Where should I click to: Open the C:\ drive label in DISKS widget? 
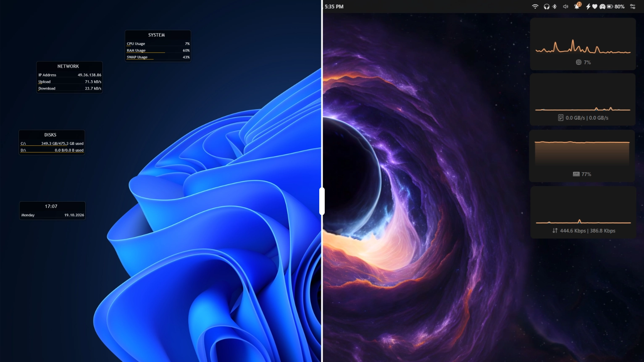[23, 144]
